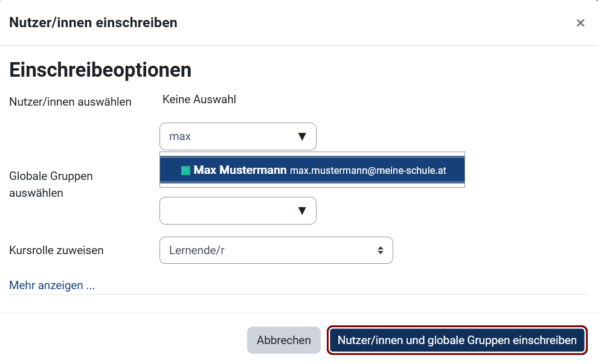Open 'Mehr anzeigen ...' to show more options

[51, 285]
